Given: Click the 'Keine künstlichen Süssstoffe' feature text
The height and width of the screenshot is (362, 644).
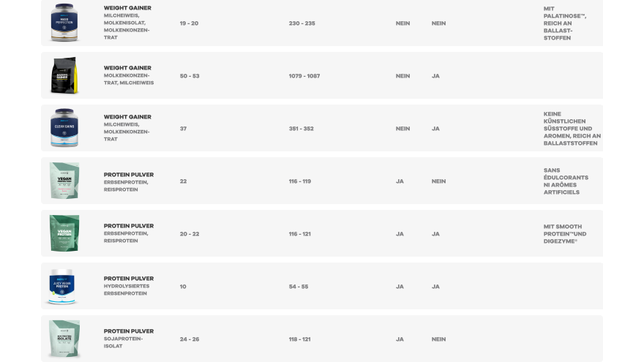Looking at the screenshot, I should [572, 129].
